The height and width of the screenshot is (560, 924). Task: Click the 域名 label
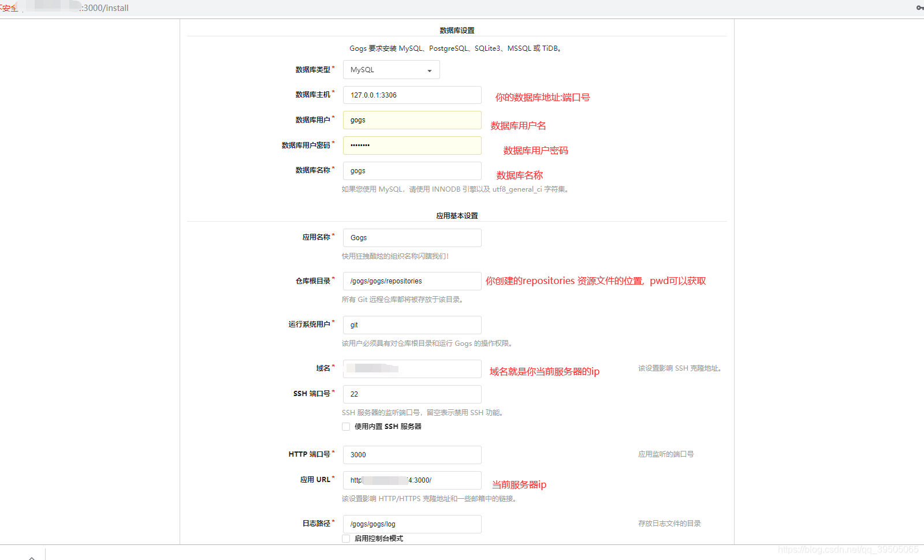click(x=323, y=368)
